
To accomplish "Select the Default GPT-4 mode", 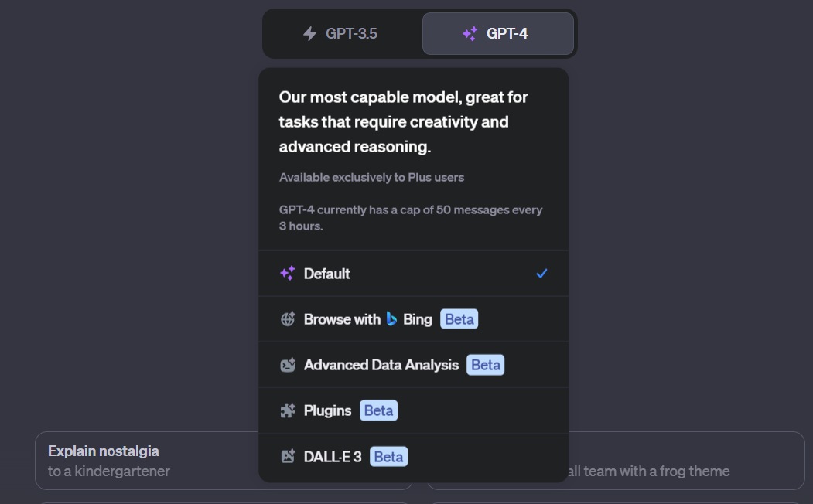I will [x=414, y=274].
